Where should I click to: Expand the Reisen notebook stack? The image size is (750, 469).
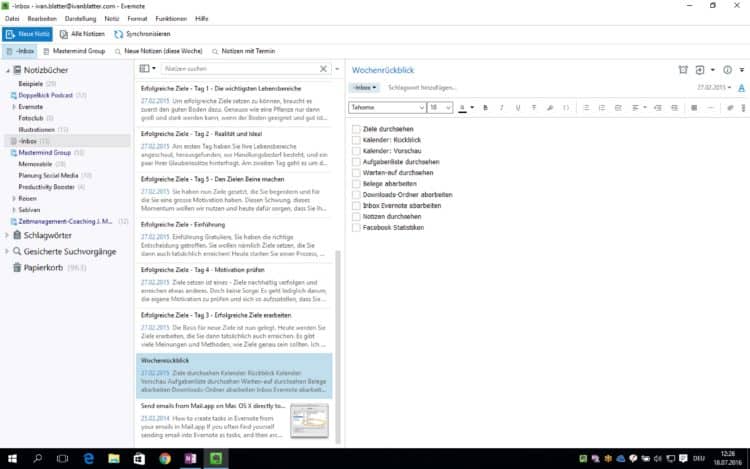(x=14, y=198)
